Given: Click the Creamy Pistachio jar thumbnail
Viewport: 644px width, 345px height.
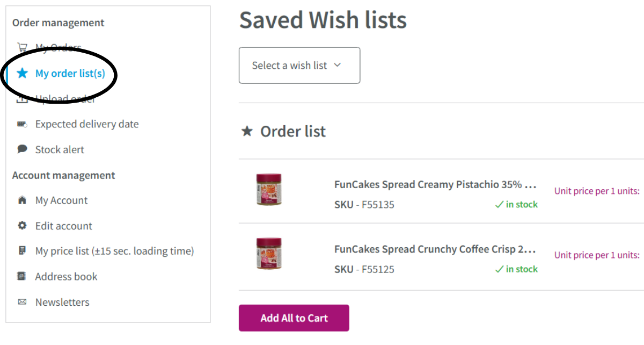Looking at the screenshot, I should click(269, 189).
